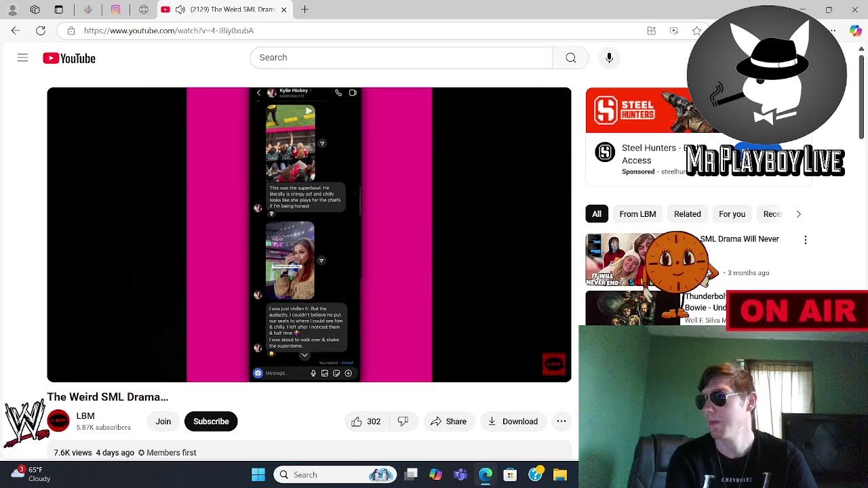Screen dimensions: 868x488
Task: Switch to the globe icon pinned tab
Action: (x=144, y=9)
